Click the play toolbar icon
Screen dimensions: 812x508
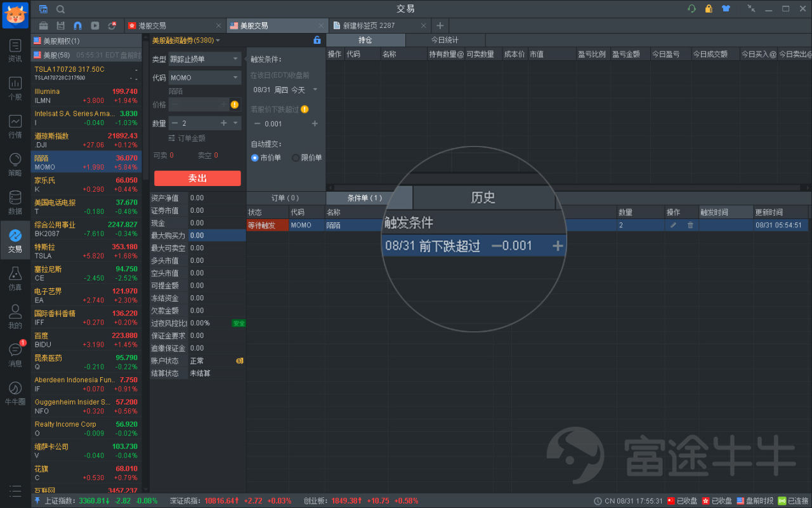tap(95, 26)
